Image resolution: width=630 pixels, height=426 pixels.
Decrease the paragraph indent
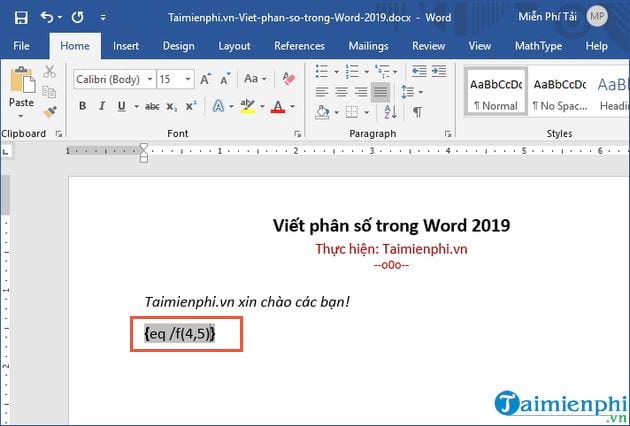(x=419, y=72)
